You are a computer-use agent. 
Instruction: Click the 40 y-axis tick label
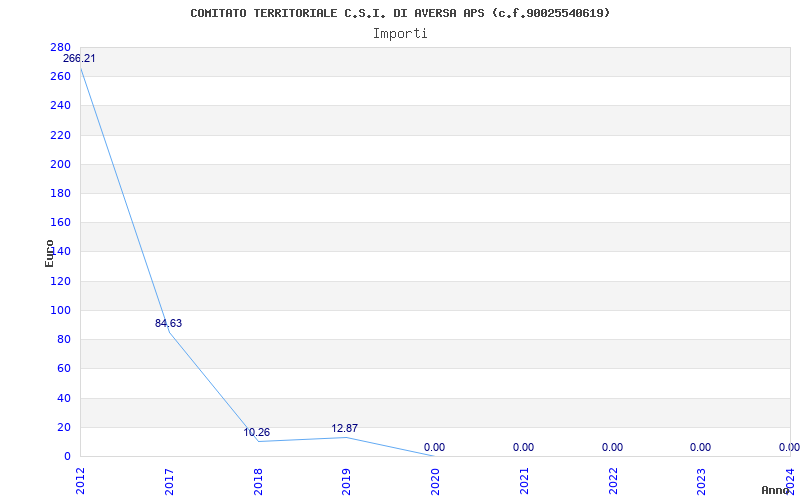pos(63,398)
